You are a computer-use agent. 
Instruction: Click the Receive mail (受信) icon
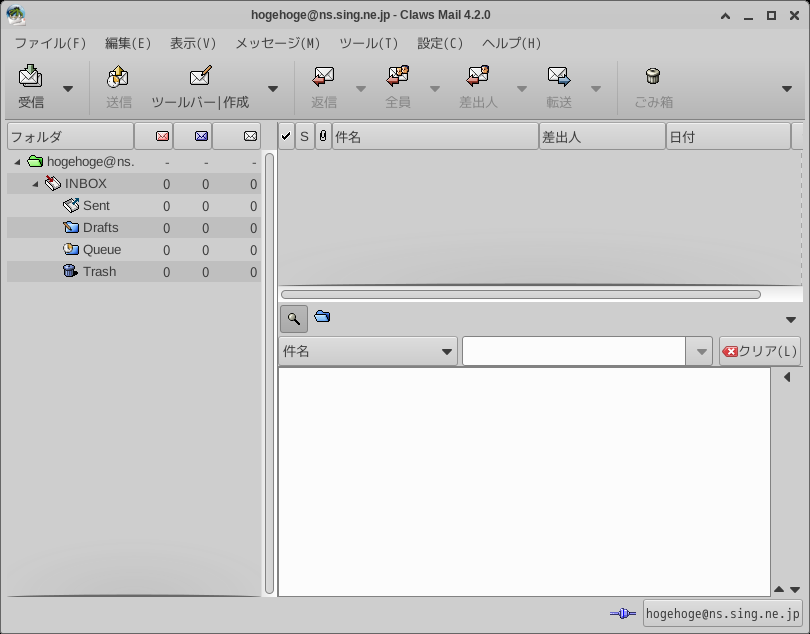click(x=30, y=76)
